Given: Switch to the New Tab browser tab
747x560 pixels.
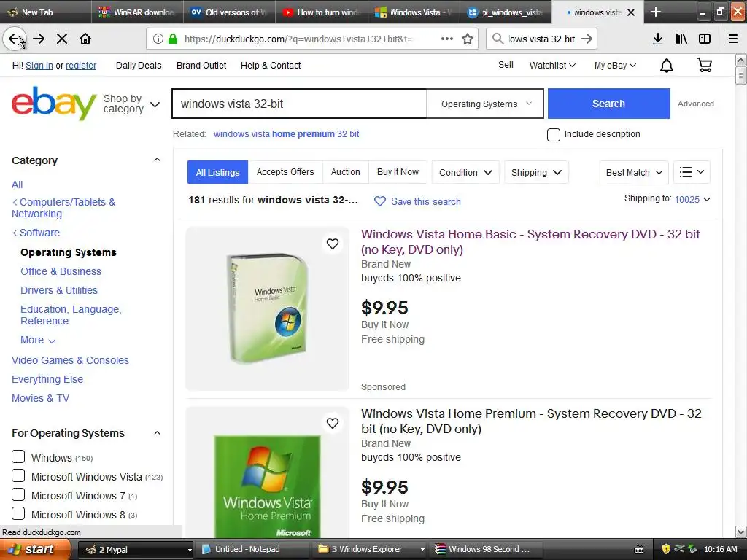Looking at the screenshot, I should tap(45, 12).
